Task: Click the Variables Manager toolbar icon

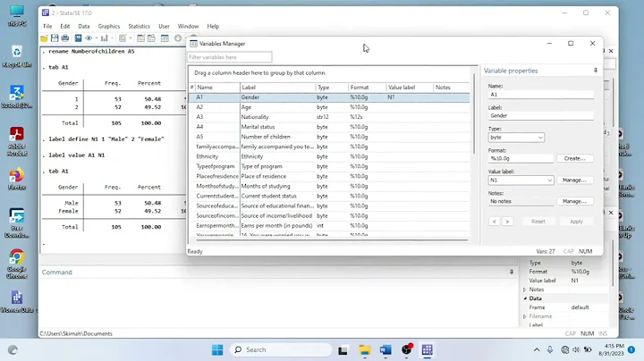Action: click(x=165, y=38)
